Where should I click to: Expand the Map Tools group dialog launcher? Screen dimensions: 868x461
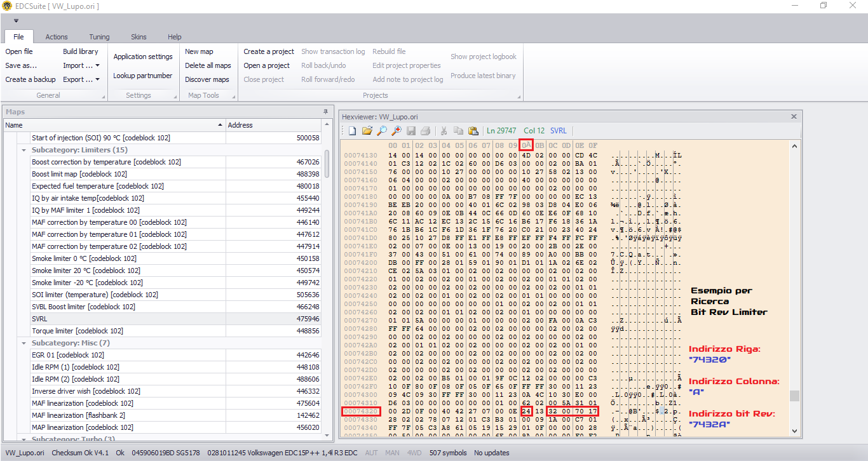click(233, 97)
